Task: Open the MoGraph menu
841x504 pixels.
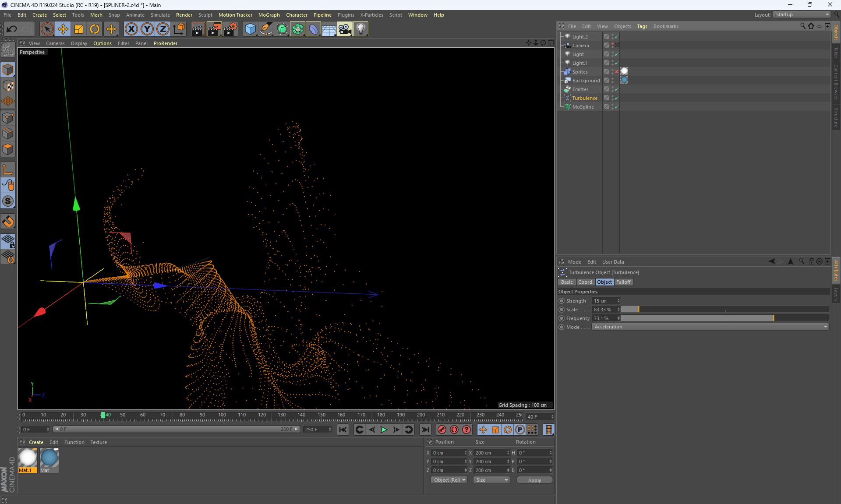Action: pyautogui.click(x=269, y=15)
